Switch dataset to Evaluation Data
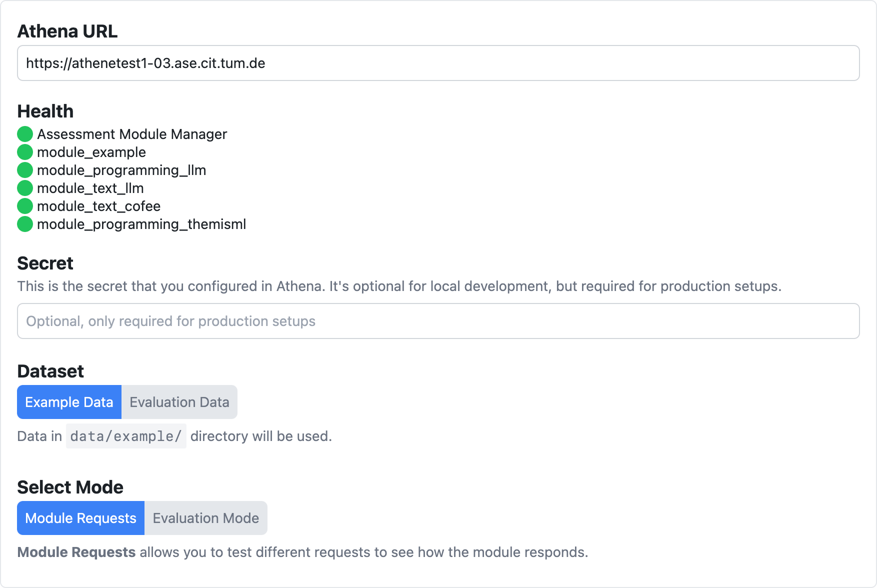Viewport: 877px width, 588px height. coord(179,402)
